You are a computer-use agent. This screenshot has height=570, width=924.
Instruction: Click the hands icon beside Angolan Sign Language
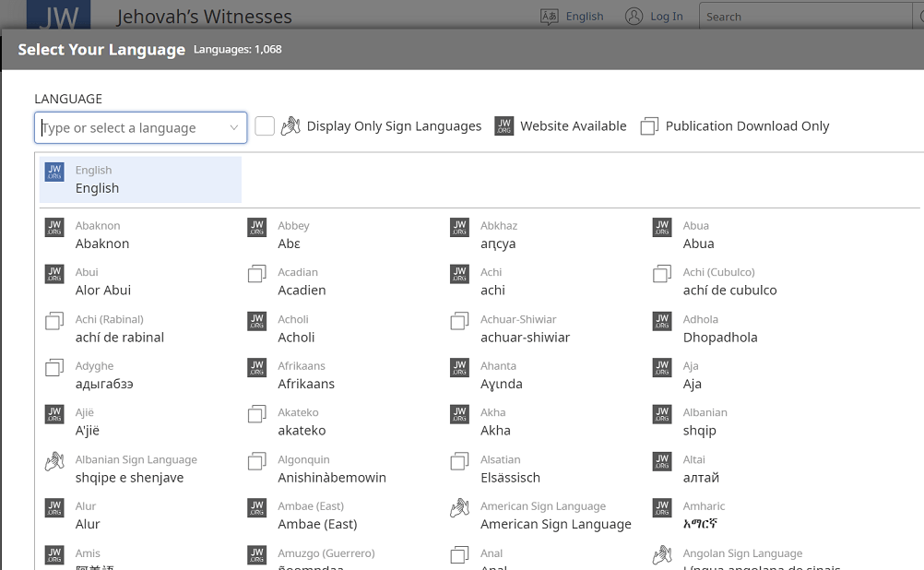tap(662, 555)
